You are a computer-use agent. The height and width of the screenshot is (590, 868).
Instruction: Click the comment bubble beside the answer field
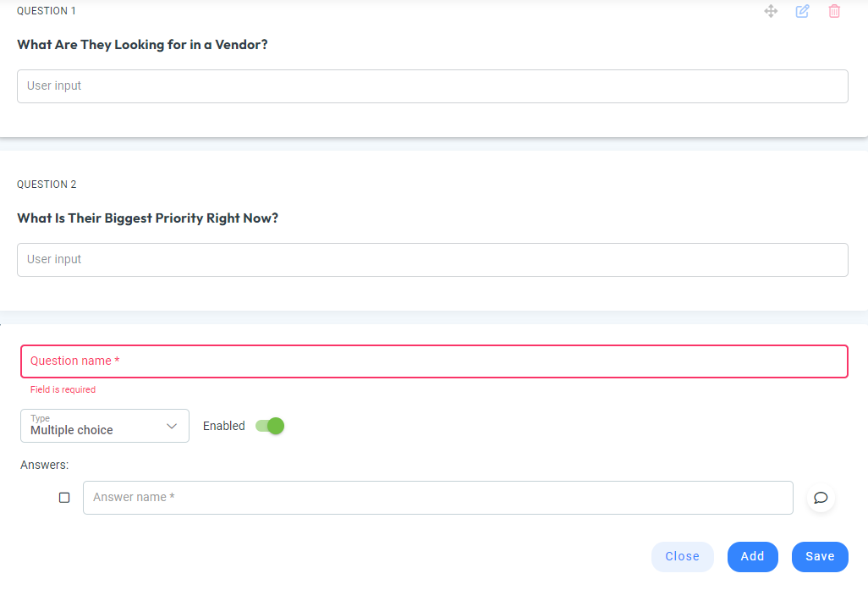(x=820, y=498)
